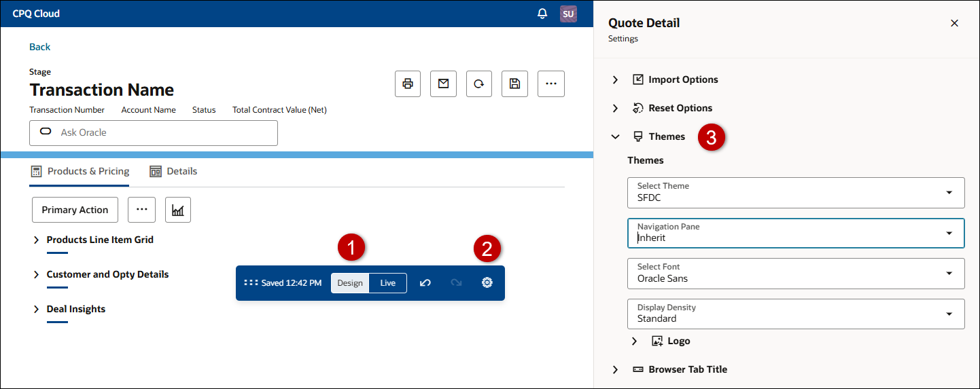Click Total Contract Value (Net) label
980x389 pixels.
tap(279, 110)
